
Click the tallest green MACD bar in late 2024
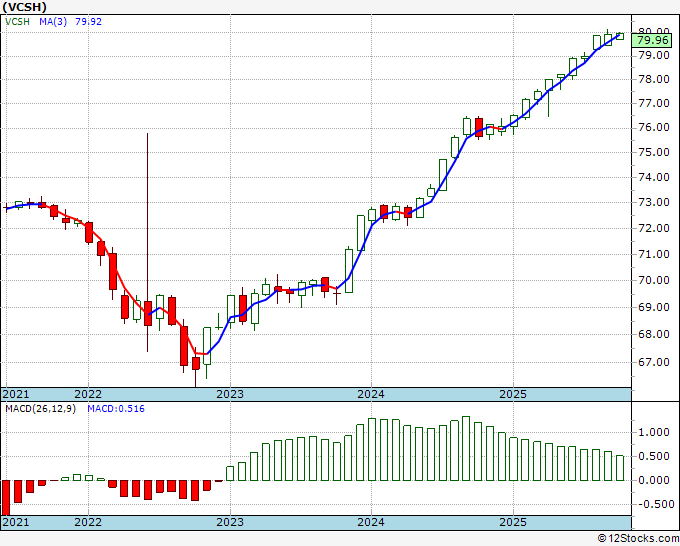466,448
